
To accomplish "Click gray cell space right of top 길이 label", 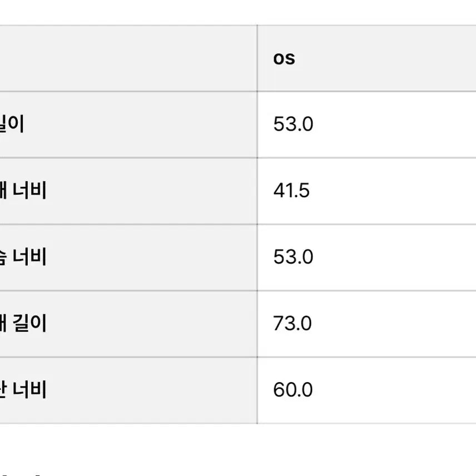I will coord(139,124).
